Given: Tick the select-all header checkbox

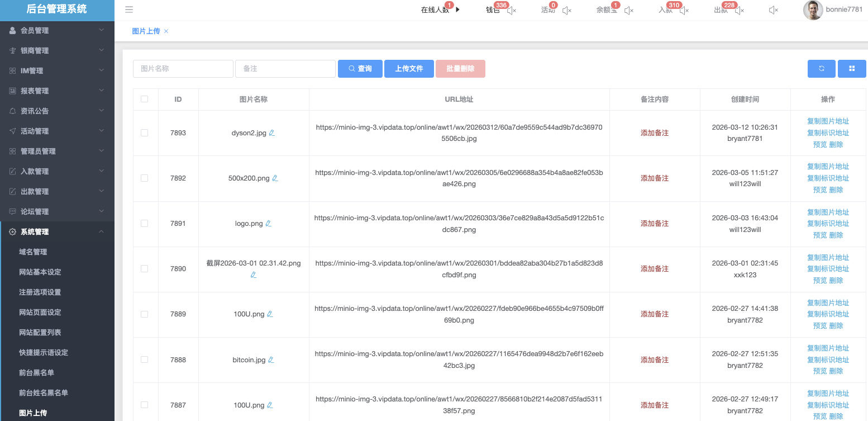Looking at the screenshot, I should (x=145, y=99).
